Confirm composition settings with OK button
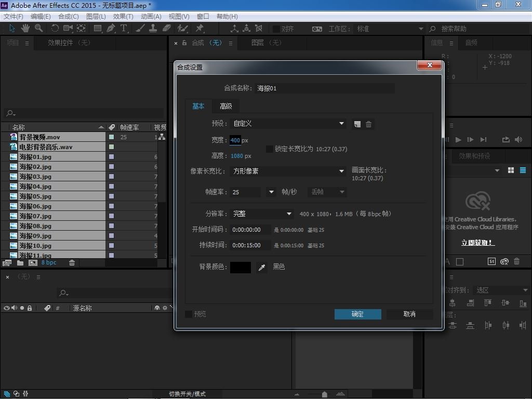The width and height of the screenshot is (532, 399). [x=357, y=314]
